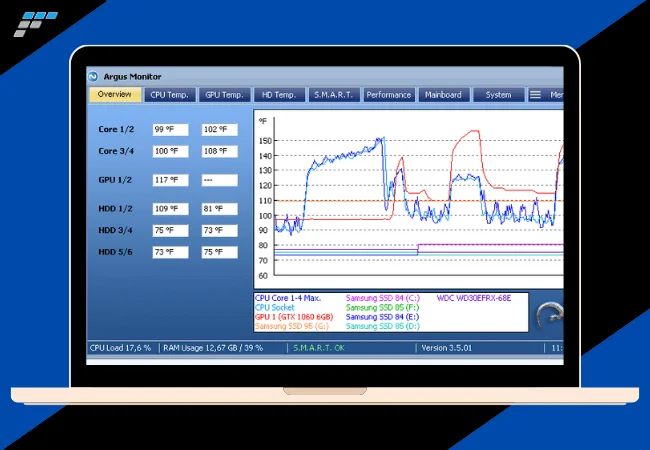Click the RAM Usage 12,67 GB status

213,348
